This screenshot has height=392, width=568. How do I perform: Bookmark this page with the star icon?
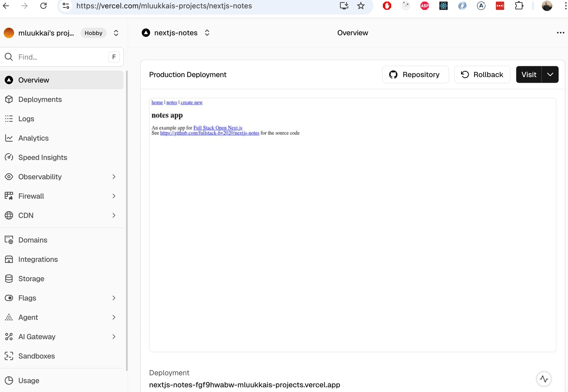[361, 6]
